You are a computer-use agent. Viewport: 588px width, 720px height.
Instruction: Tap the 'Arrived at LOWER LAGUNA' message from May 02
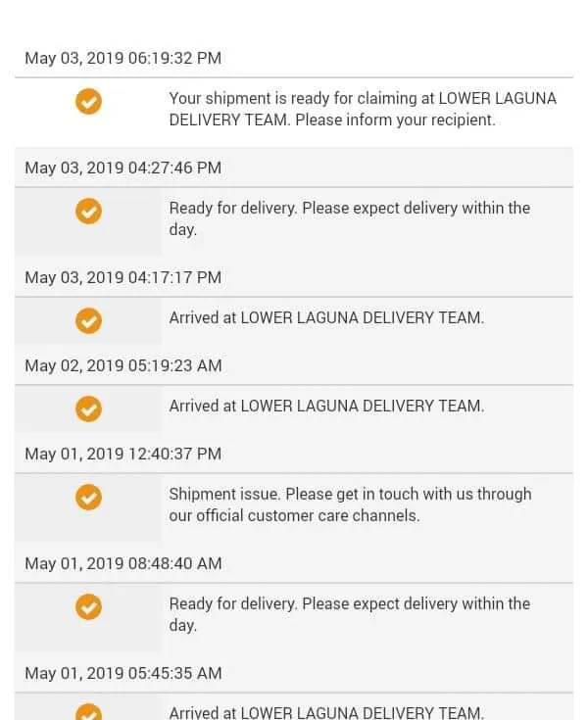[x=326, y=406]
